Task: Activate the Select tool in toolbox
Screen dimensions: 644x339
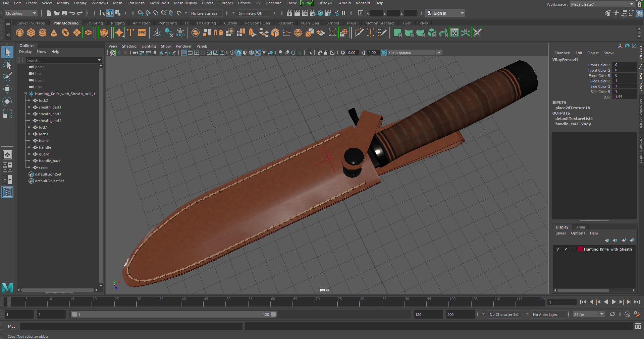Action: (7, 52)
